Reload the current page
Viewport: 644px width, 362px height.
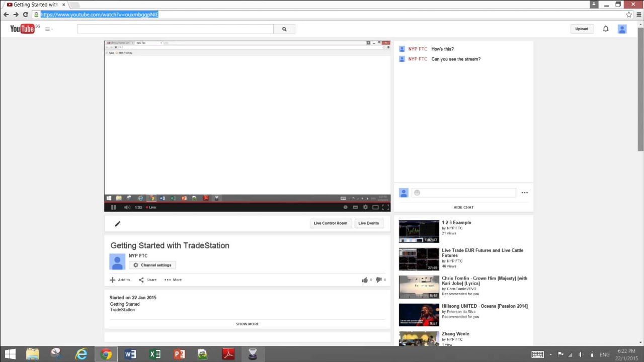tap(25, 15)
